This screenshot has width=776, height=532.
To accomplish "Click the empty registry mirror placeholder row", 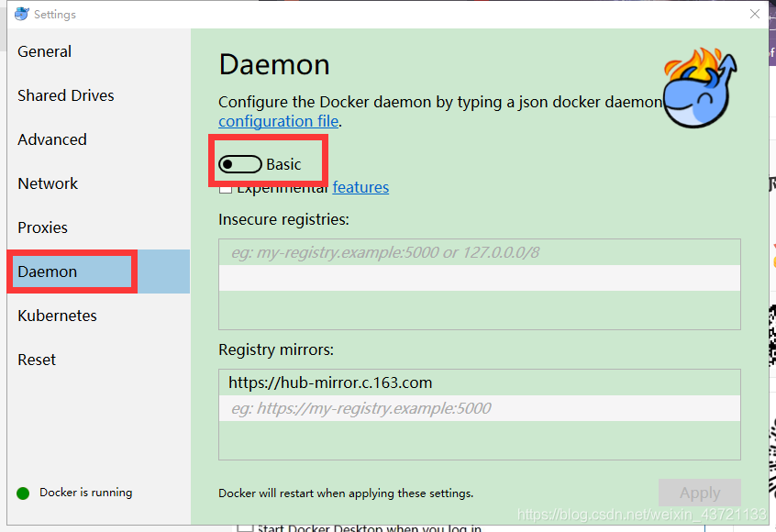I will pos(479,408).
